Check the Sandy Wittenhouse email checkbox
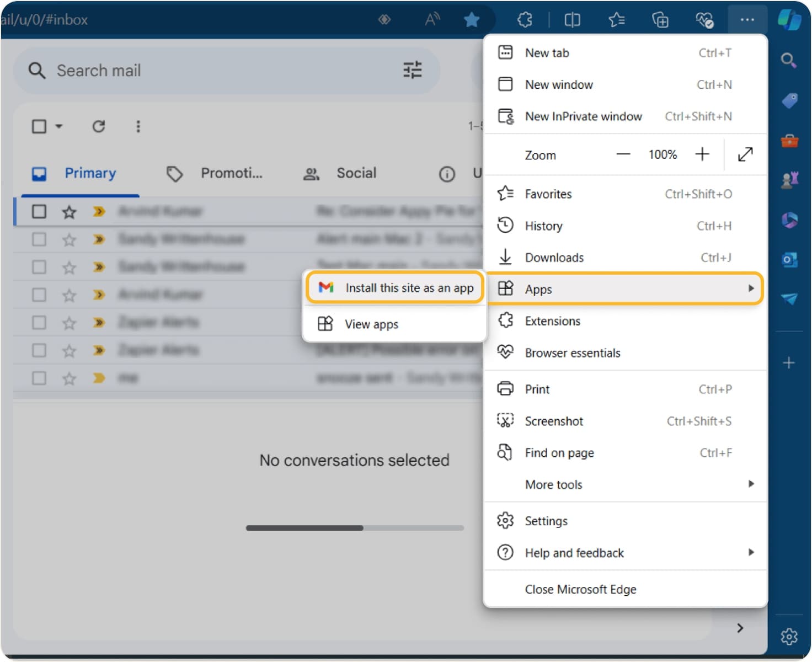Screen dimensions: 812x662 pyautogui.click(x=39, y=239)
